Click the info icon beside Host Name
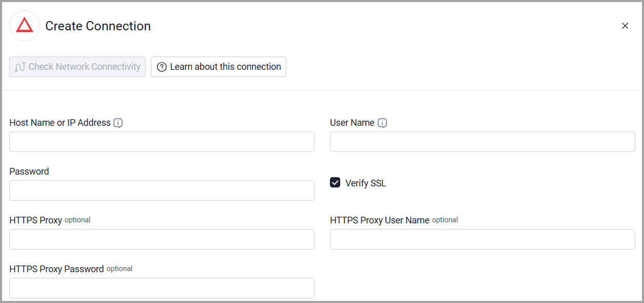Screen dimensions: 644x303 [x=119, y=123]
